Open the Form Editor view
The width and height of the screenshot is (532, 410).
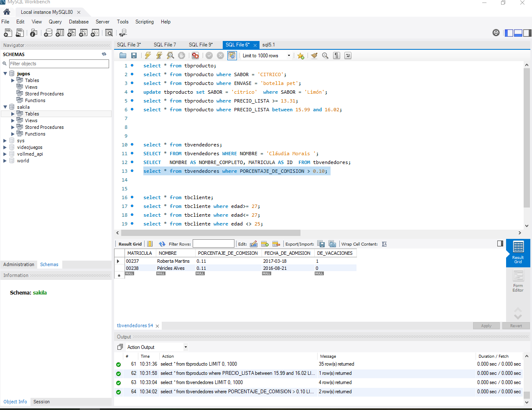click(518, 281)
